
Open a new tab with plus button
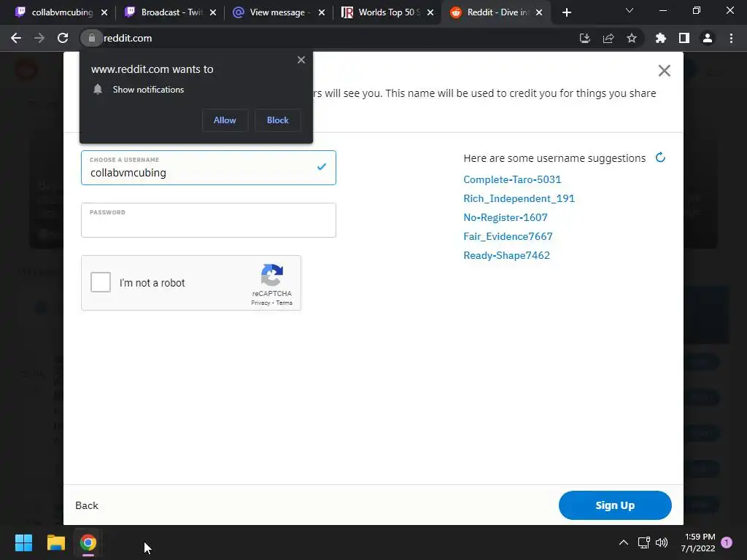tap(566, 12)
